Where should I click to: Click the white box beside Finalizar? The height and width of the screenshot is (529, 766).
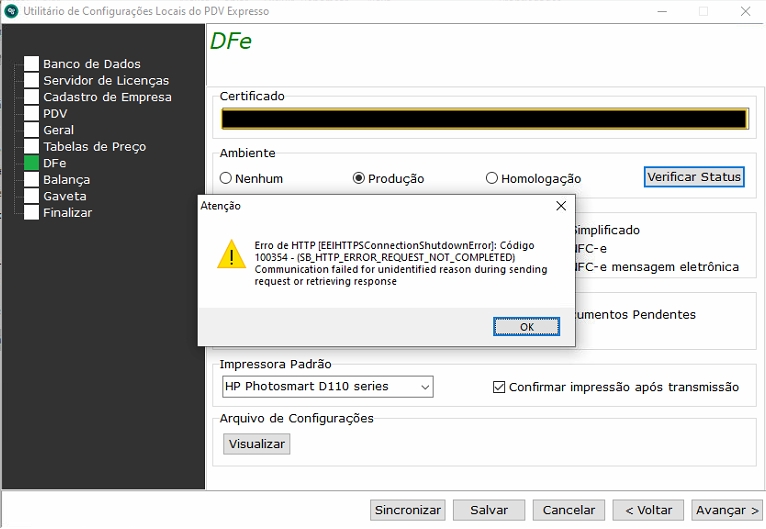(x=31, y=212)
